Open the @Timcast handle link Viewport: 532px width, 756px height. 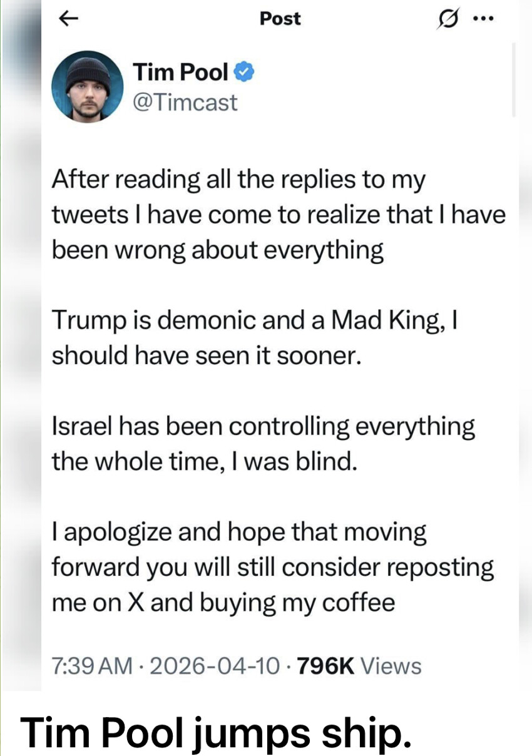[185, 101]
